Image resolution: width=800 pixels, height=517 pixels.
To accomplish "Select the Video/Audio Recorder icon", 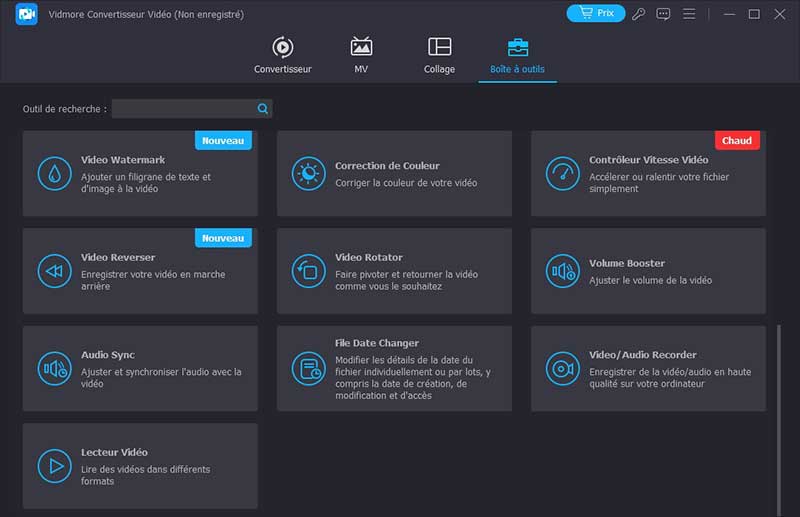I will [x=562, y=368].
